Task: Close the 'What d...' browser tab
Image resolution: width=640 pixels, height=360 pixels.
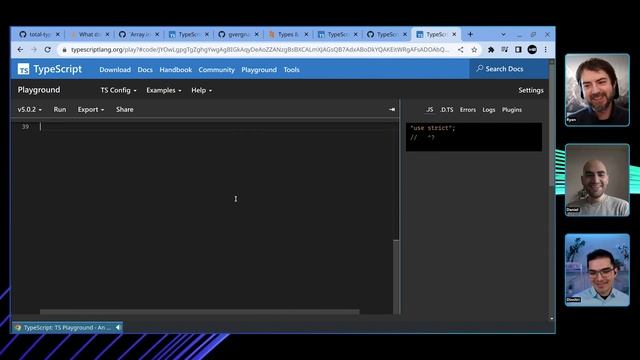Action: 107,35
